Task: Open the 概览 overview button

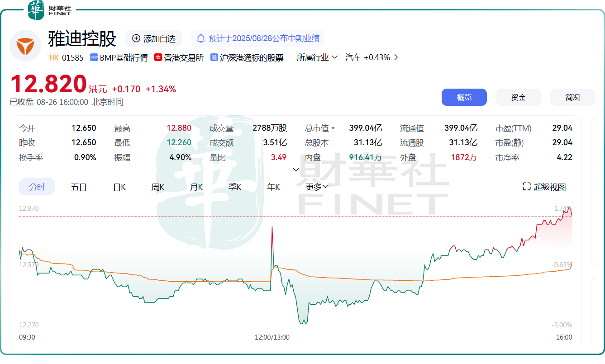Action: pyautogui.click(x=464, y=97)
